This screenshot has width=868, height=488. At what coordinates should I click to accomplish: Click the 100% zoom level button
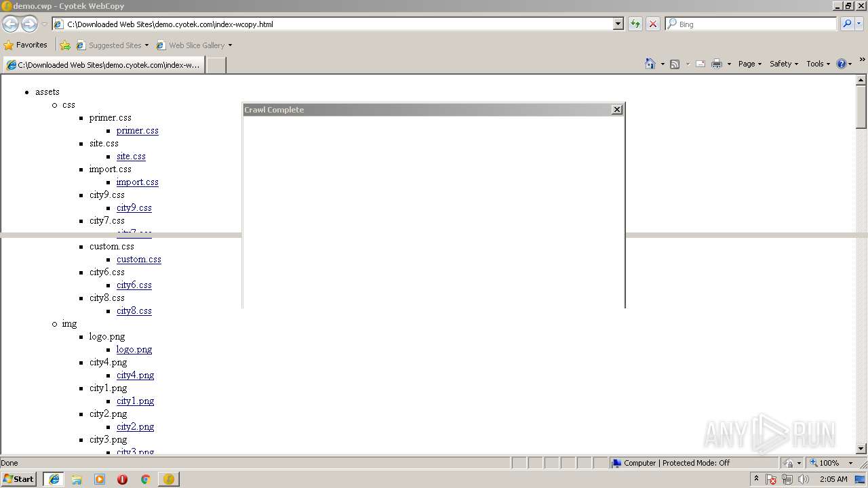click(x=824, y=463)
